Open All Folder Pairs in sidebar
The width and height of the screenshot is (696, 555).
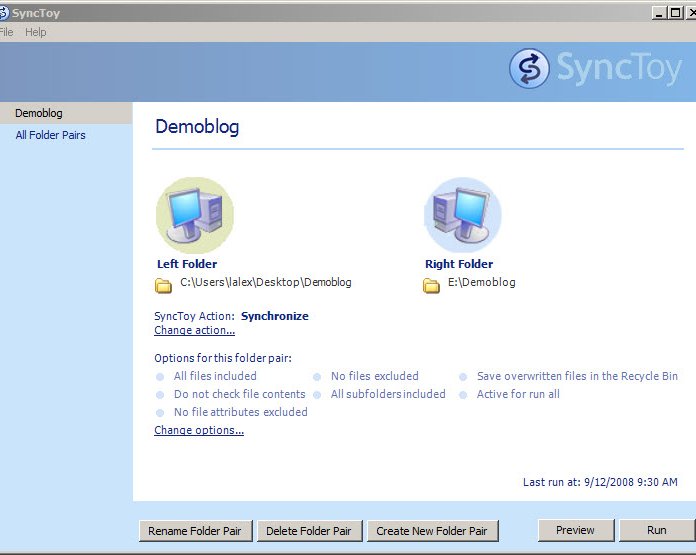tap(50, 135)
